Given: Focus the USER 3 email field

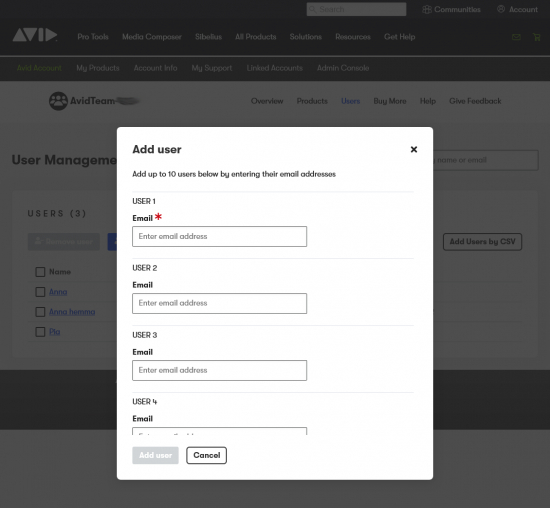Looking at the screenshot, I should coord(220,370).
